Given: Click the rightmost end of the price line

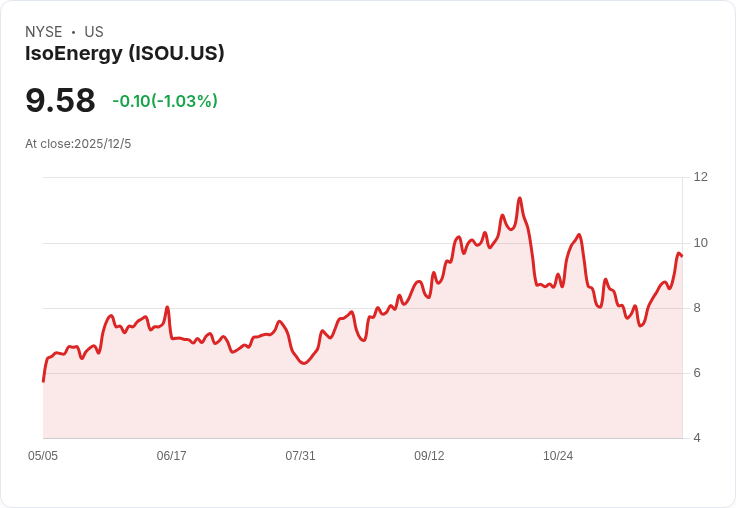Looking at the screenshot, I should (682, 257).
